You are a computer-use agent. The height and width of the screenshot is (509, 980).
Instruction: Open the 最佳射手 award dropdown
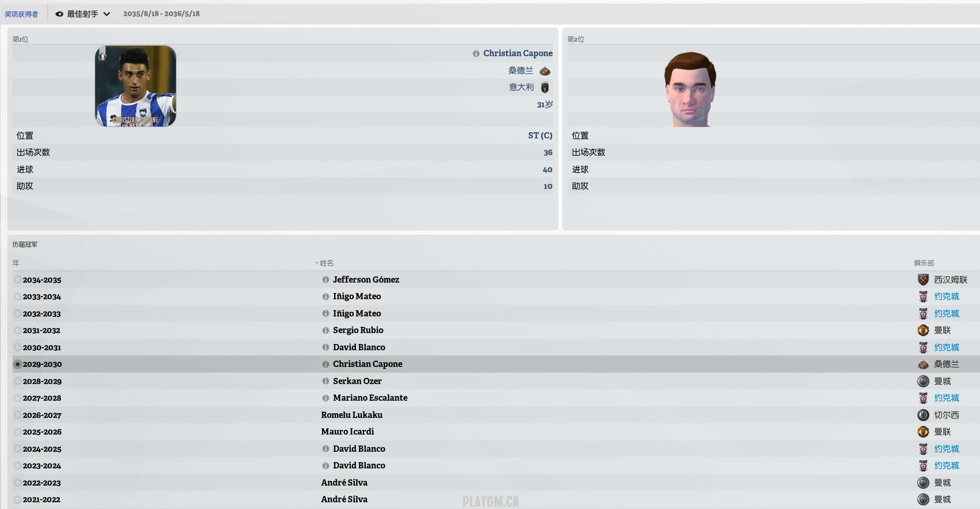pyautogui.click(x=83, y=14)
